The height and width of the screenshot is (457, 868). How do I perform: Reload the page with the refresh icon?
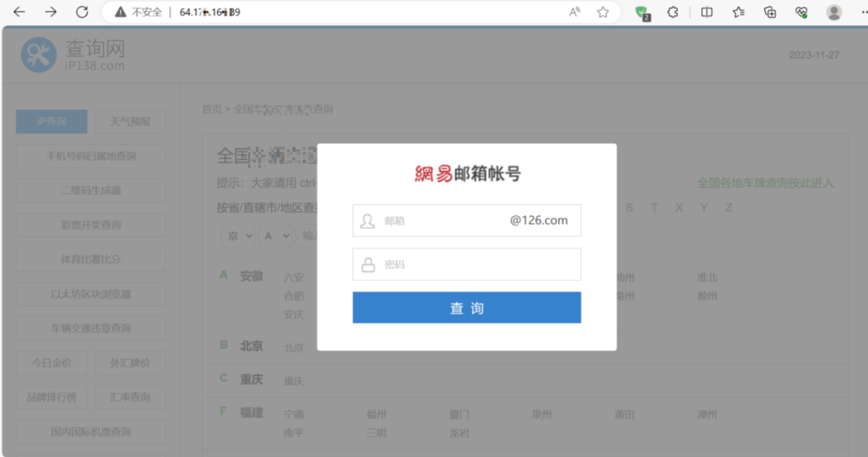[82, 11]
